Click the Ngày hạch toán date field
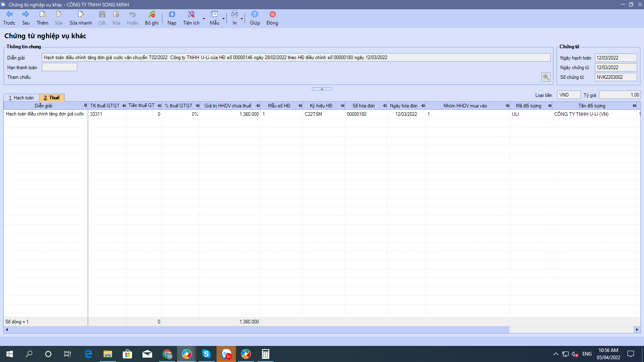 pyautogui.click(x=616, y=58)
